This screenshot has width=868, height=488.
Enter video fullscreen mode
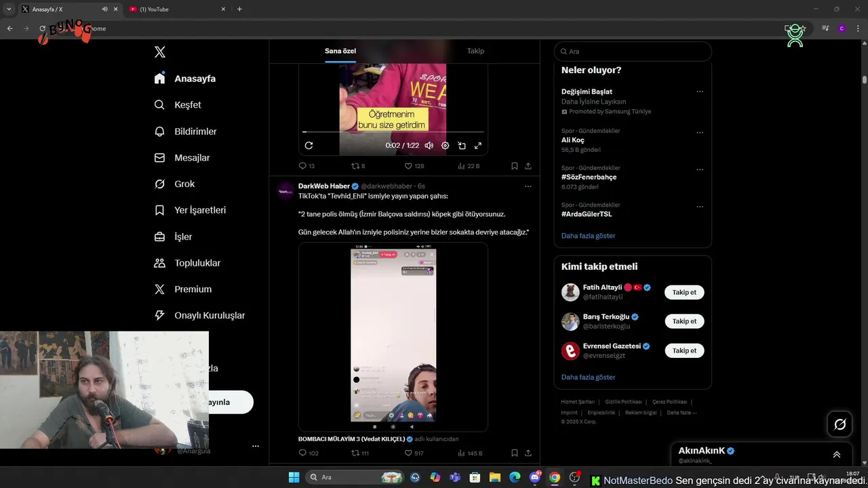click(478, 146)
